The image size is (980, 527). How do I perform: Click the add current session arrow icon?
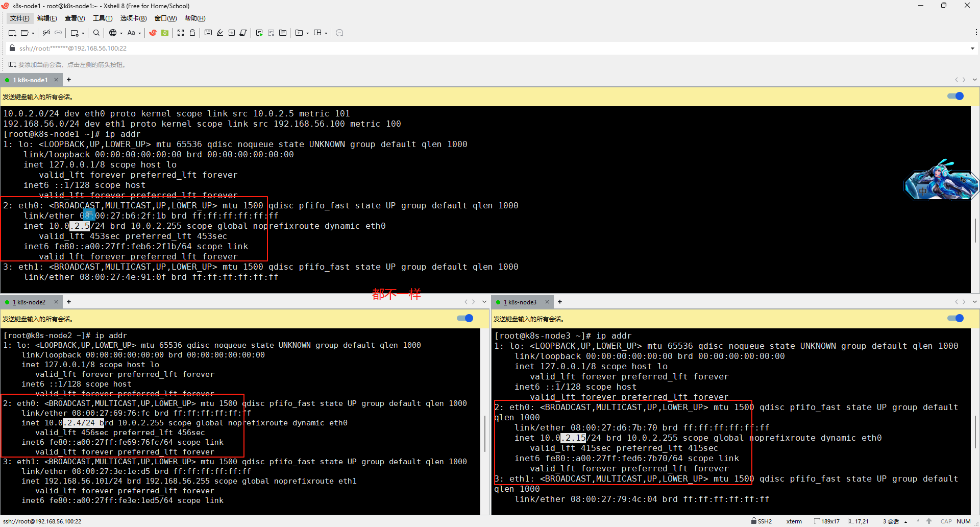coord(12,65)
